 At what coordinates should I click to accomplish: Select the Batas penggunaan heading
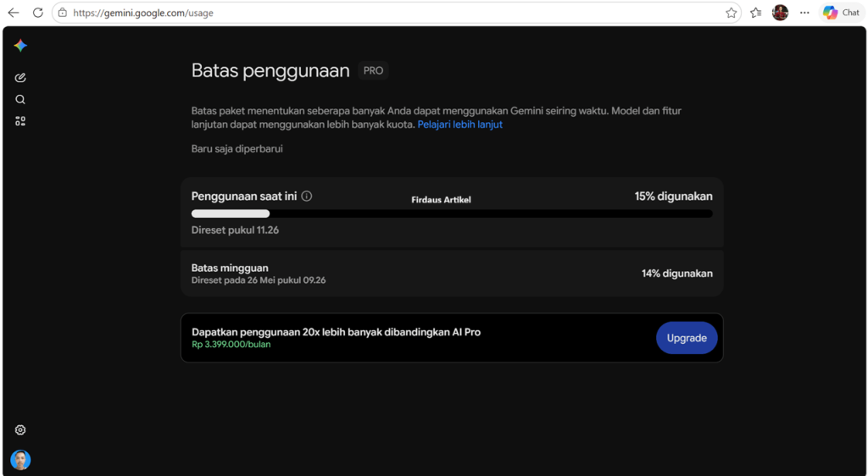click(270, 71)
